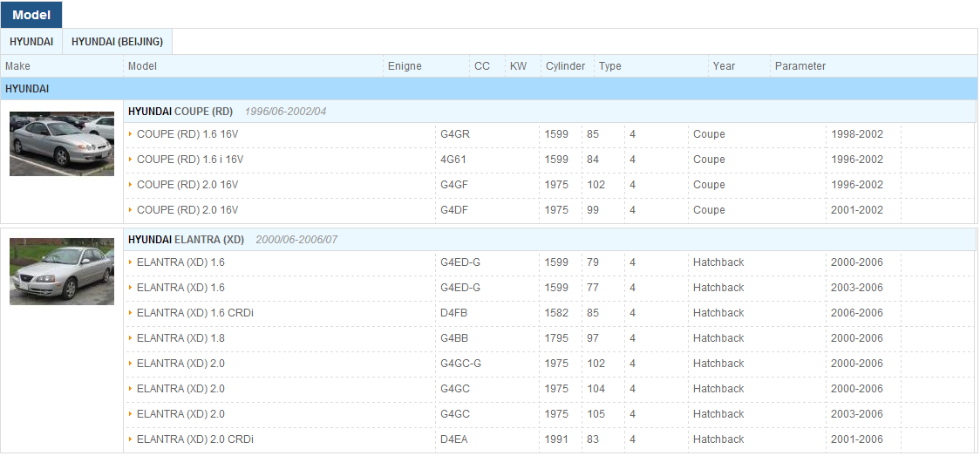Click the Hyundai Elantra thumbnail photo

(x=62, y=272)
